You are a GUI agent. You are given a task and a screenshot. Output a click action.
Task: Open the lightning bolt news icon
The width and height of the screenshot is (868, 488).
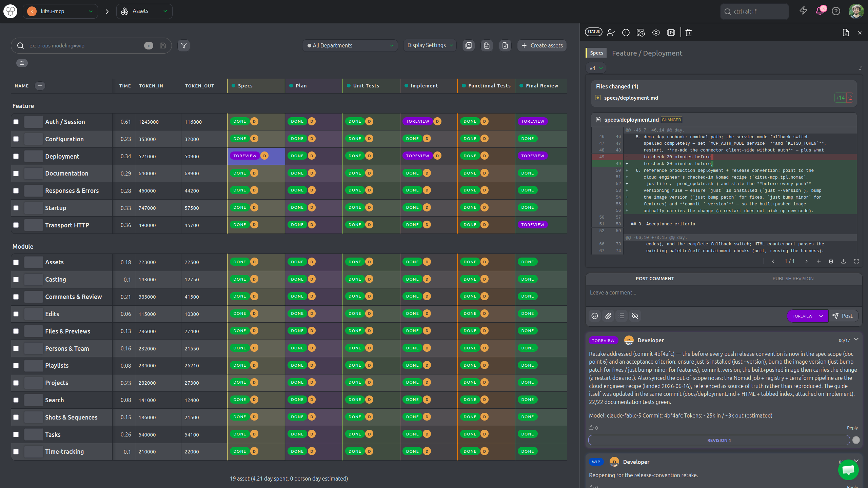click(x=803, y=11)
